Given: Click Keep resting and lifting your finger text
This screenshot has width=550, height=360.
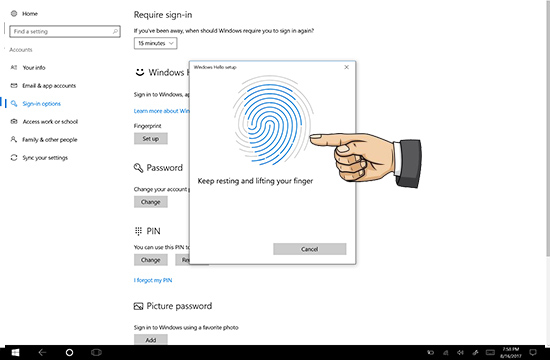Looking at the screenshot, I should [255, 181].
